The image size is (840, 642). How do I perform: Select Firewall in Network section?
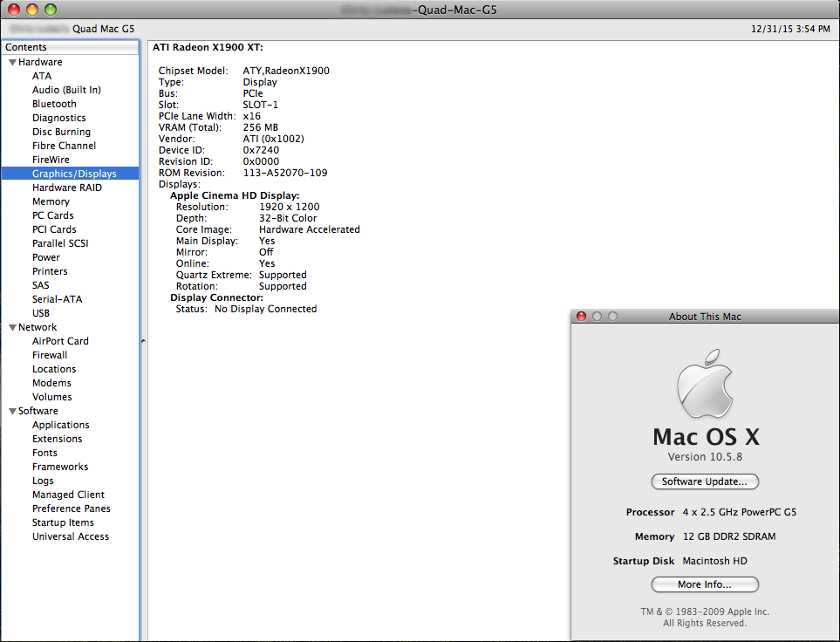pos(50,355)
